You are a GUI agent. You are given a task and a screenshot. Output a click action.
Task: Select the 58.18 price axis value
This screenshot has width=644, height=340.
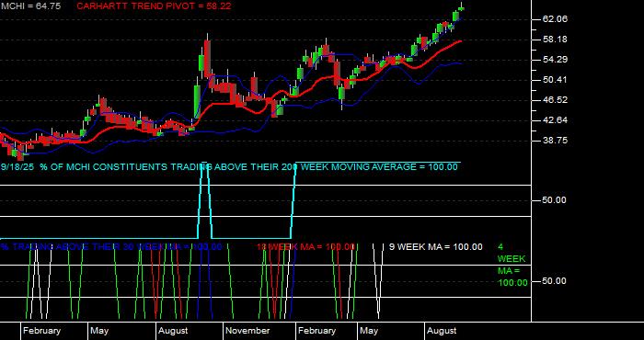coord(555,40)
